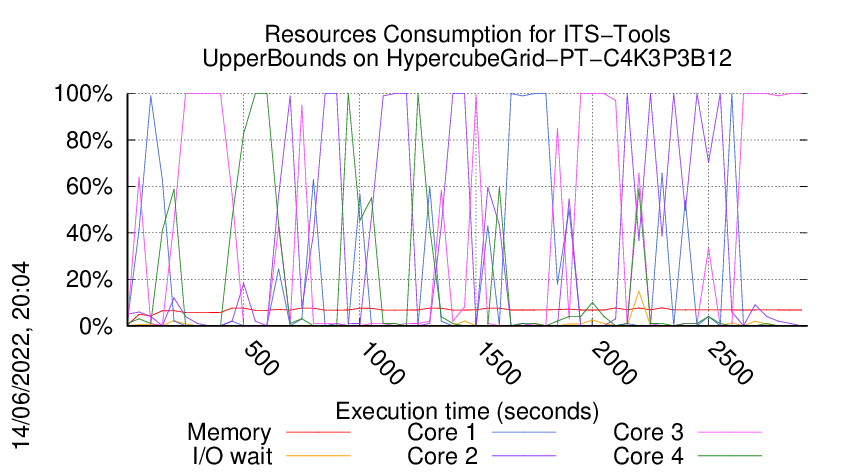Click the Core 2 legend label
This screenshot has width=850, height=475.
442,456
